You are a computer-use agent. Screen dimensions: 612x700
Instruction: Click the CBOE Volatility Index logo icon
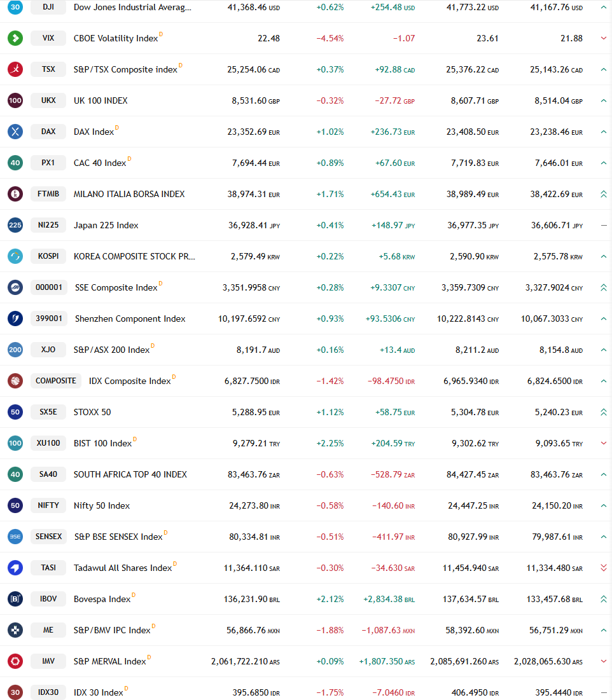(x=15, y=38)
